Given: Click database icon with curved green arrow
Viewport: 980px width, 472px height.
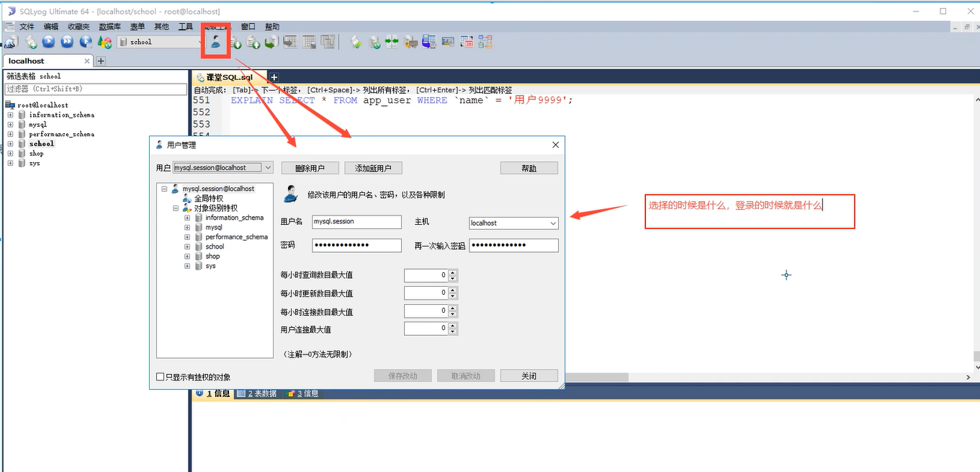Looking at the screenshot, I should click(271, 42).
